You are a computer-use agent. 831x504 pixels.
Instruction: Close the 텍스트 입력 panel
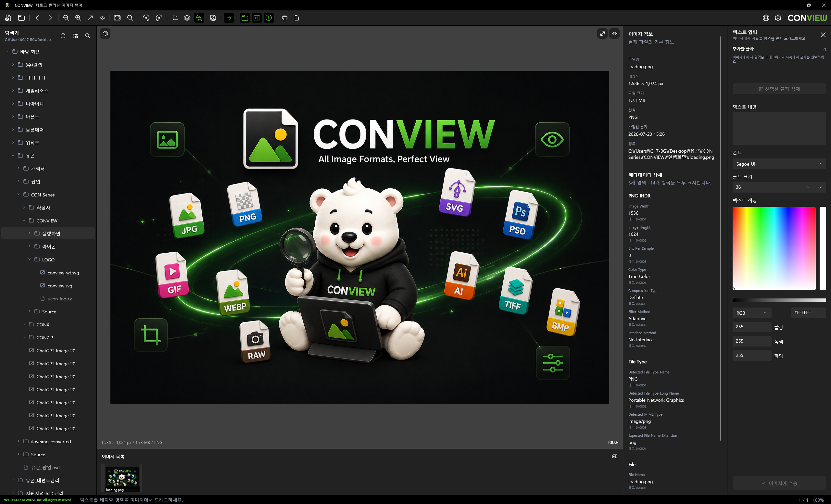[x=823, y=35]
